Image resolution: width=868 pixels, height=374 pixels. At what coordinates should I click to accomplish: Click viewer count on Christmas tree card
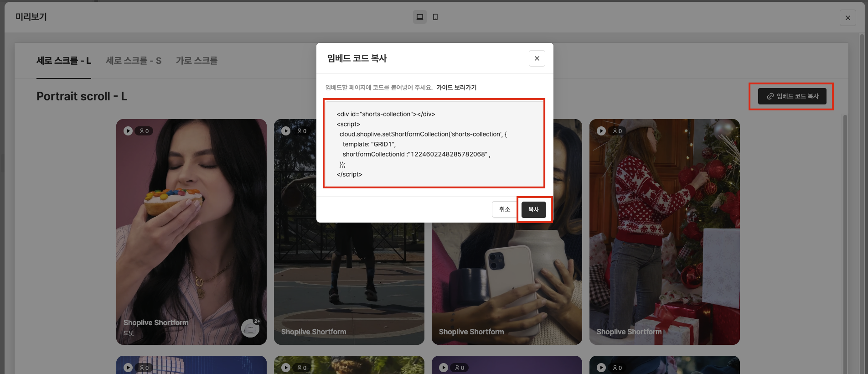[x=617, y=131]
